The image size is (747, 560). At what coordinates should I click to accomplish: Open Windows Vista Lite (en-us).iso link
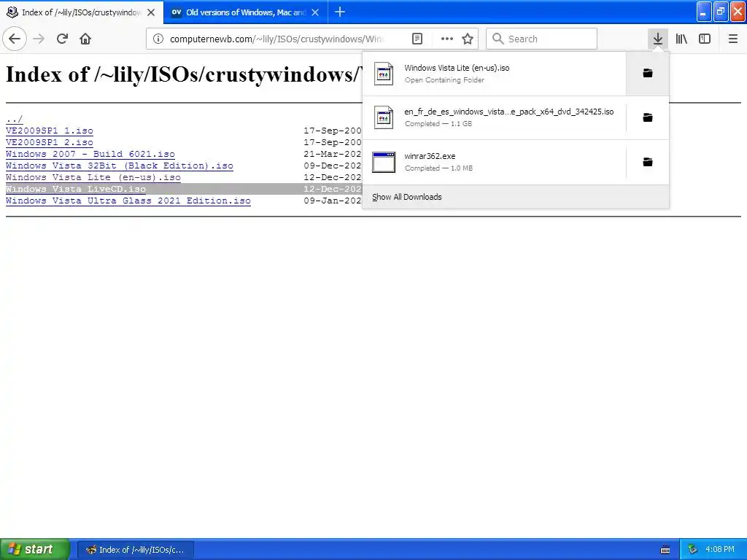coord(93,177)
